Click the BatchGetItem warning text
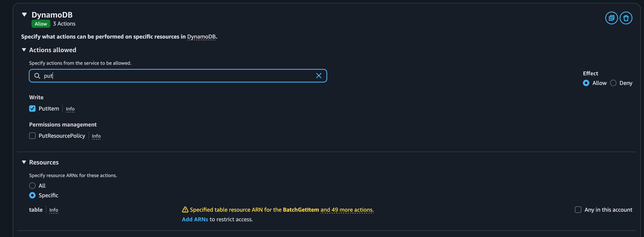 (301, 210)
